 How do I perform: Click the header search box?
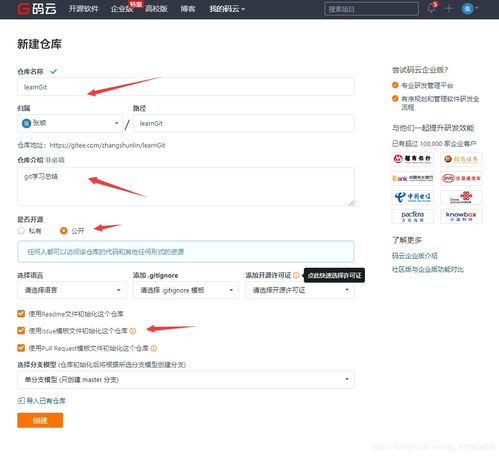click(x=371, y=9)
